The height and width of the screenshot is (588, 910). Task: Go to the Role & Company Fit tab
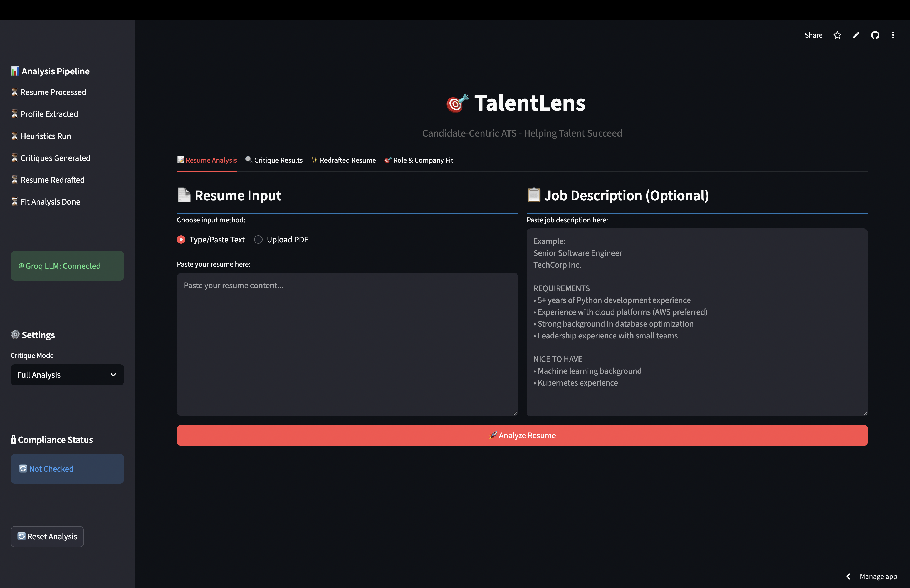(419, 160)
